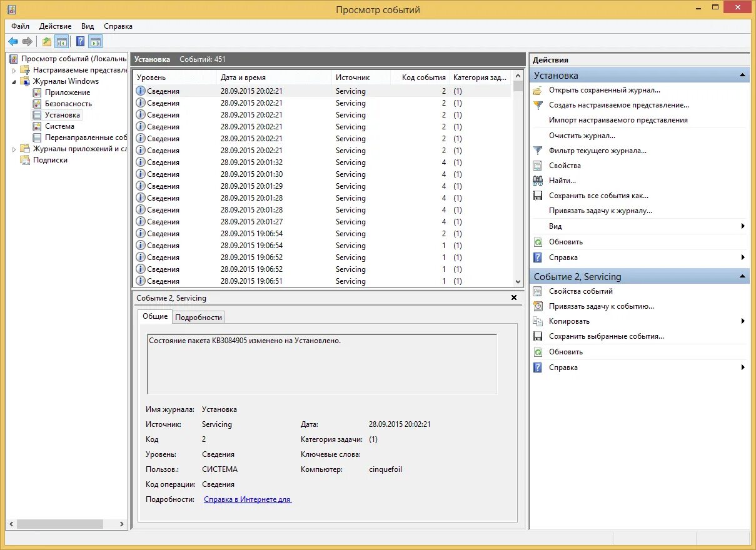Select the event at 28.09.2015 20:01:30
The image size is (756, 550).
[x=323, y=174]
